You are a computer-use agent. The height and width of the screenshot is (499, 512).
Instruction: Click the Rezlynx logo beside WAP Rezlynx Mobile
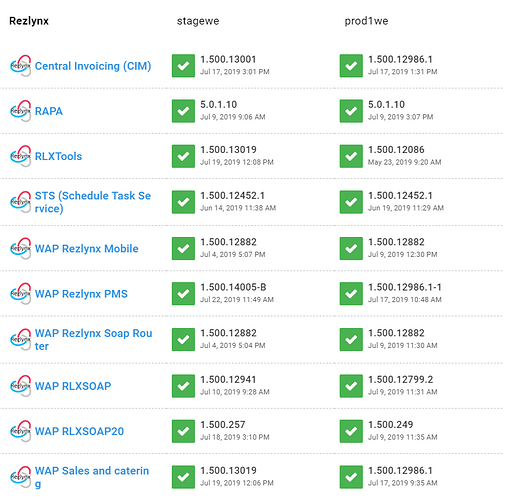pyautogui.click(x=21, y=248)
